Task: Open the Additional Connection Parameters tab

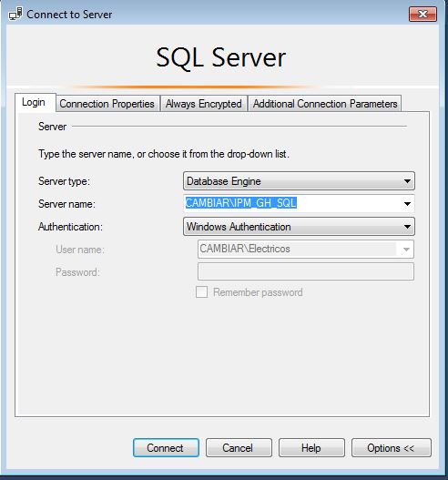Action: coord(325,104)
